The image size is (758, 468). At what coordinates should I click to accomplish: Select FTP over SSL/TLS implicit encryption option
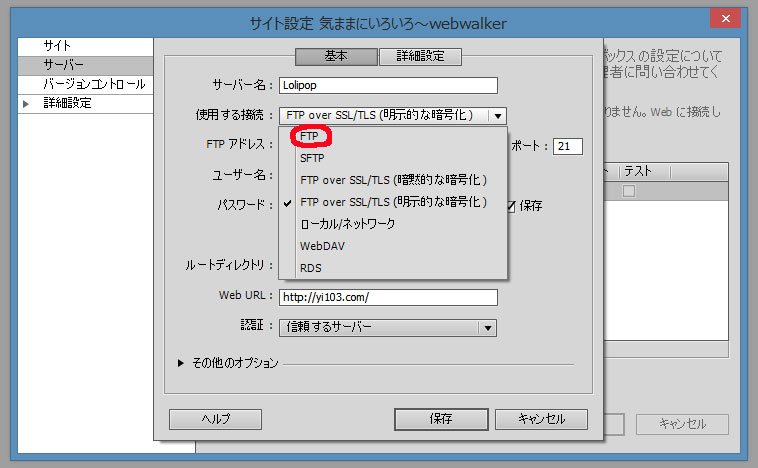point(392,180)
